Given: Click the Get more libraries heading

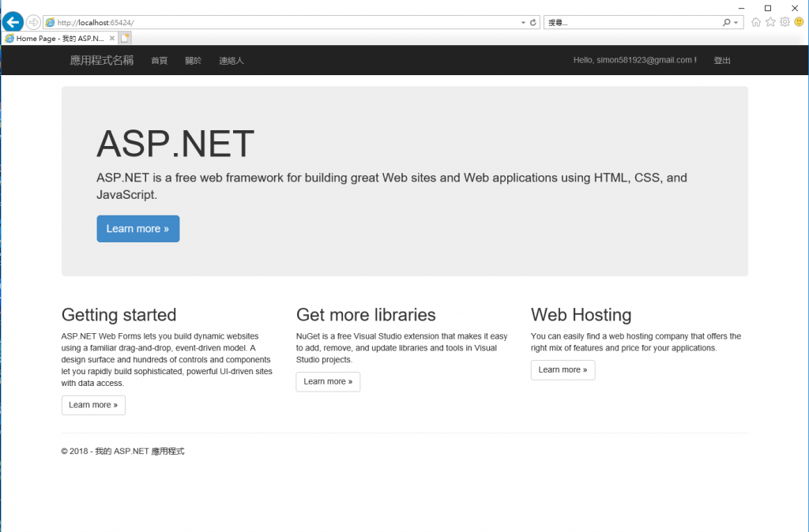Looking at the screenshot, I should point(366,314).
